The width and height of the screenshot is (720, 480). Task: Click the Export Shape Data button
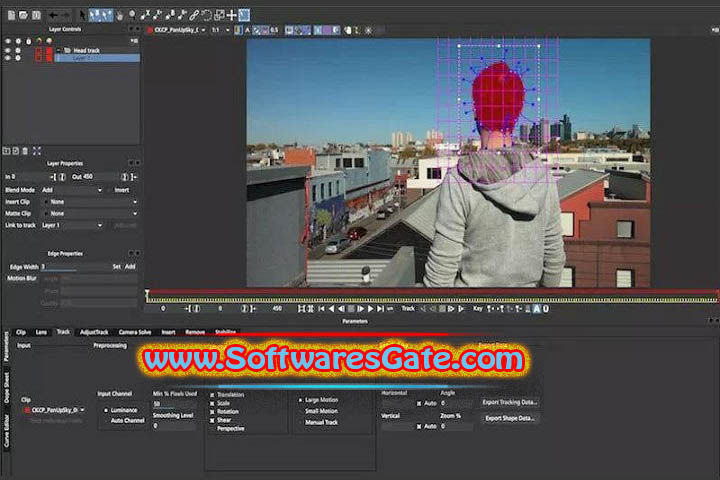510,418
